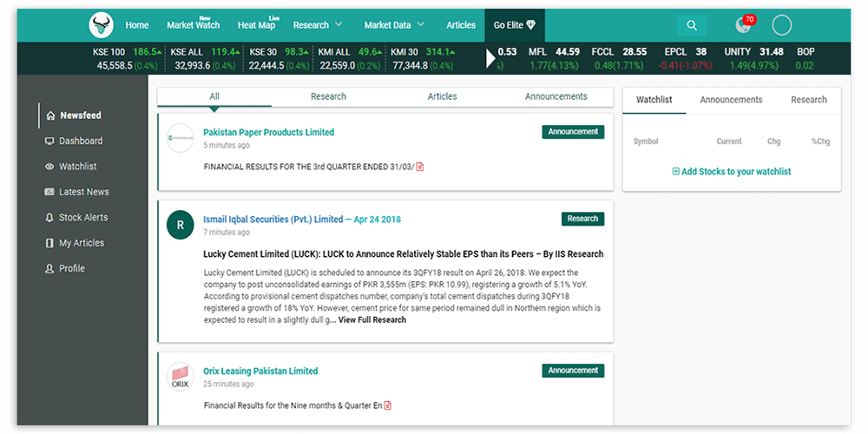Viewport: 868px width, 434px height.
Task: Open the user profile avatar circle
Action: [x=782, y=25]
